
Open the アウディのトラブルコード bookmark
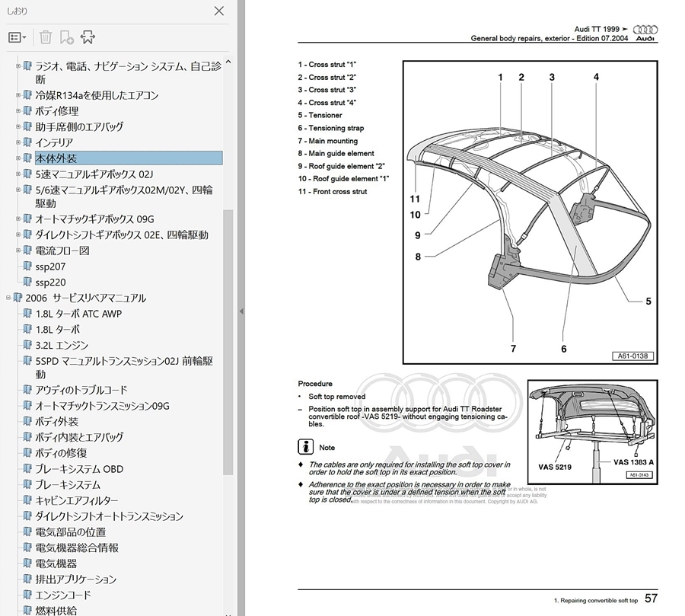tap(81, 390)
